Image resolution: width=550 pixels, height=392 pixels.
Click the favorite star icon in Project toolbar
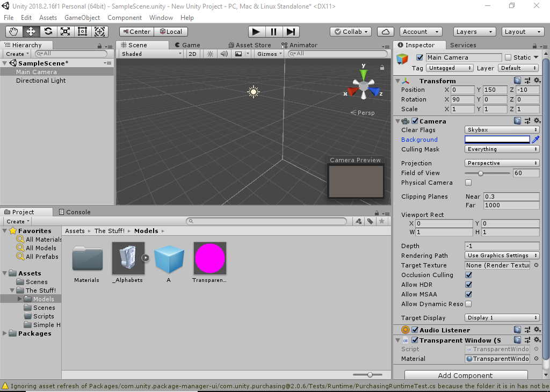click(x=382, y=221)
